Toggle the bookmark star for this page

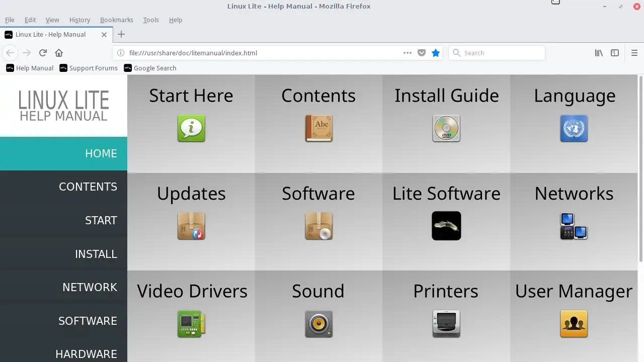(x=436, y=53)
